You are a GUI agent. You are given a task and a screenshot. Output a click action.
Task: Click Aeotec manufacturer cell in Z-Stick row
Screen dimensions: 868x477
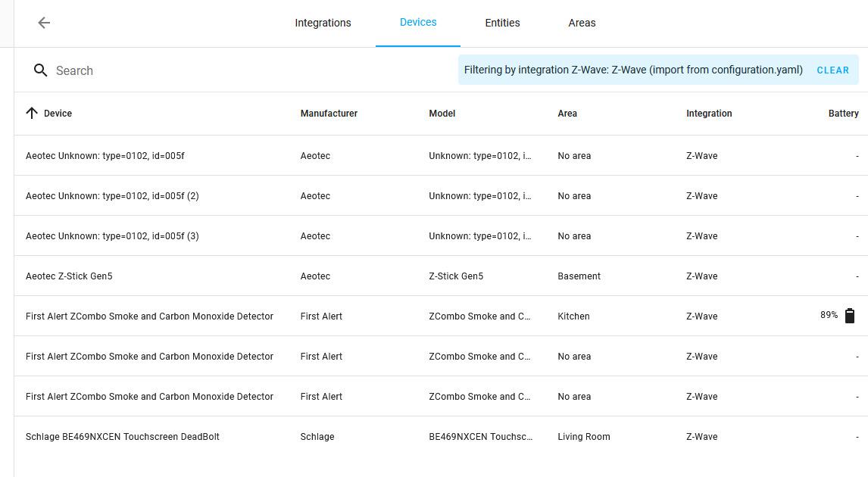[315, 276]
